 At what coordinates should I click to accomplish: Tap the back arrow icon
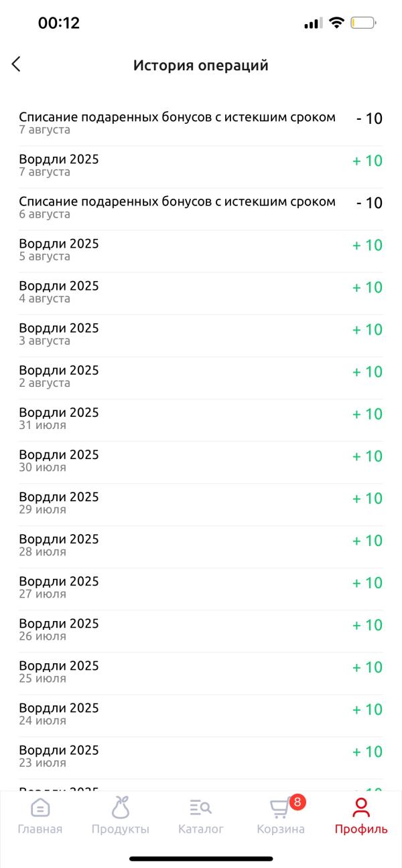tap(16, 64)
